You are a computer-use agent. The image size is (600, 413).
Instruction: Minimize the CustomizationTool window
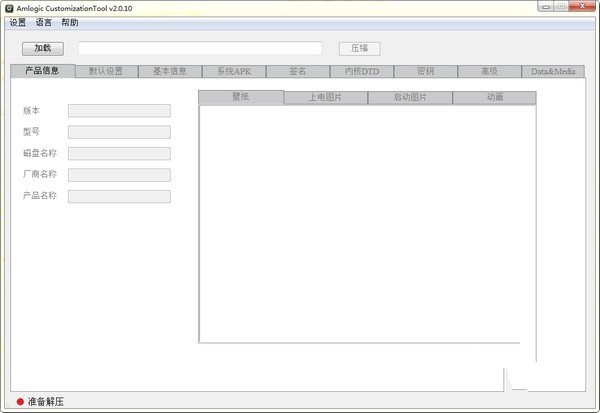click(x=546, y=7)
